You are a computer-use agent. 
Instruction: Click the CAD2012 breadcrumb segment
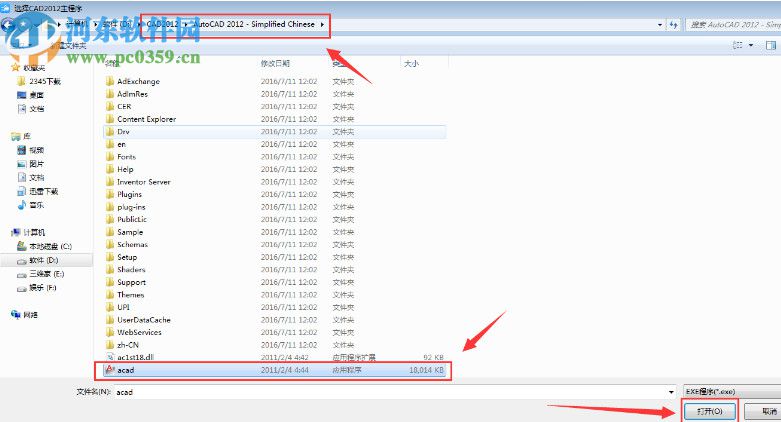point(162,24)
